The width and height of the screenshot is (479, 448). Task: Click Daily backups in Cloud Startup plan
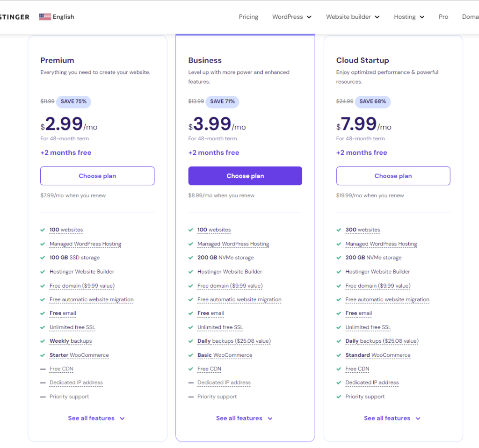[x=382, y=341]
